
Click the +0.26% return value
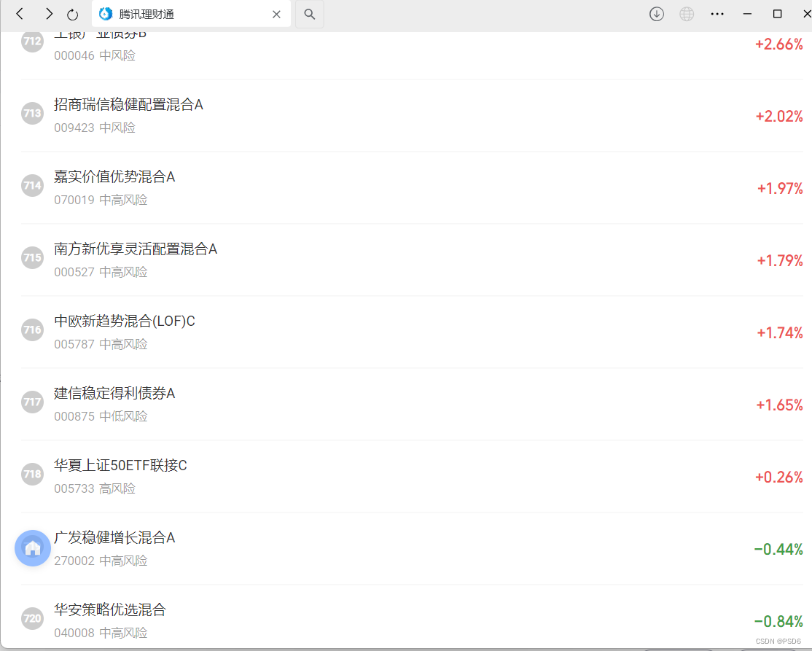click(779, 477)
